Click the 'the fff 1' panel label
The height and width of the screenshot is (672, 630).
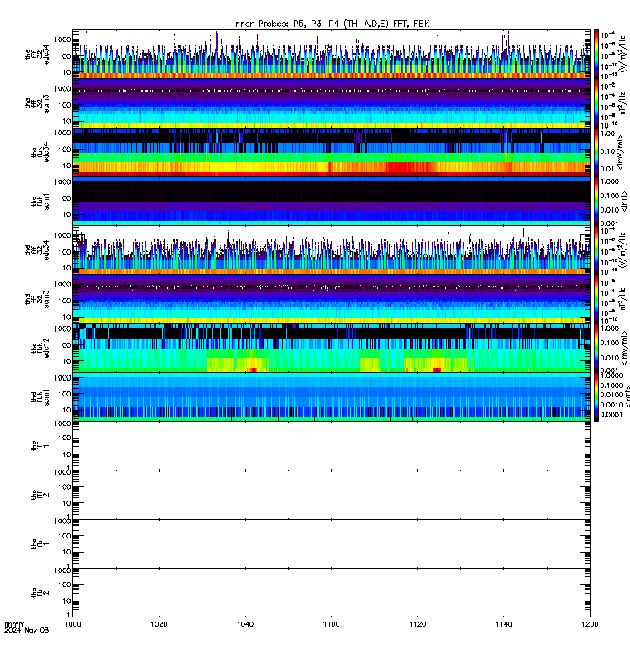coord(40,446)
